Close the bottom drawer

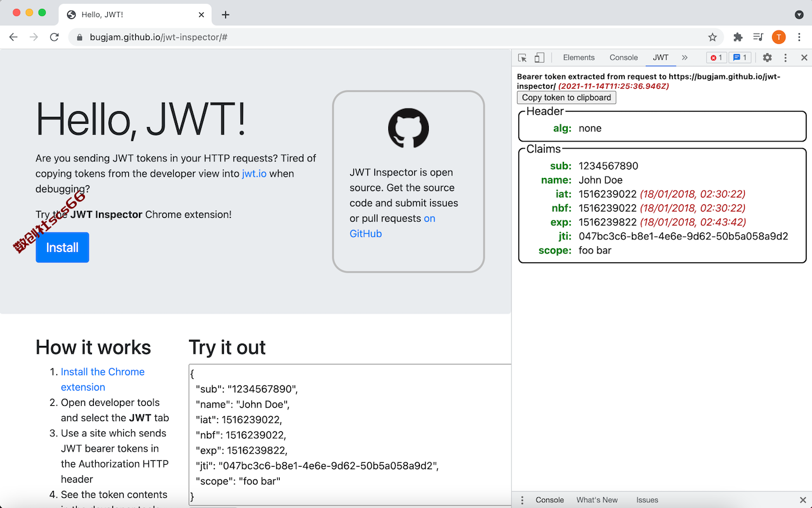803,500
